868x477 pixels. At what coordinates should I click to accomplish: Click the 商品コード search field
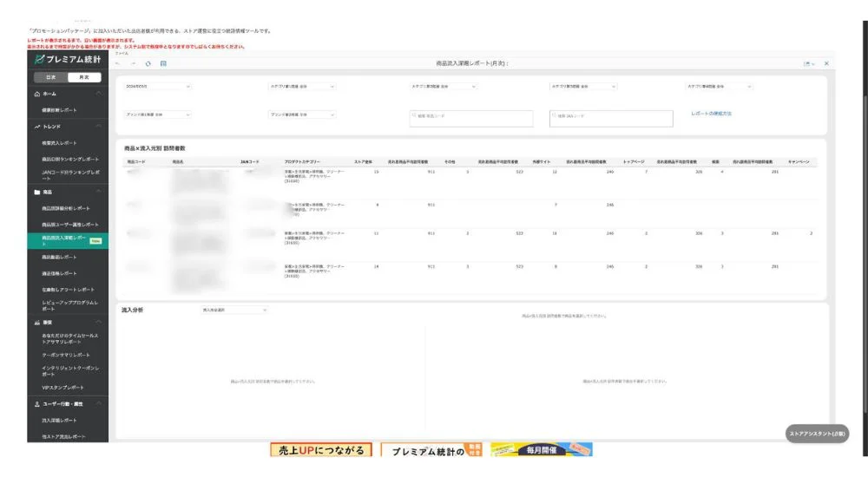tap(471, 119)
